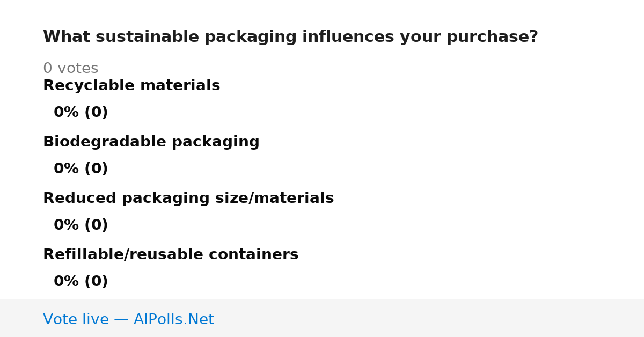Click the 0 votes counter
644x337 pixels.
(70, 69)
